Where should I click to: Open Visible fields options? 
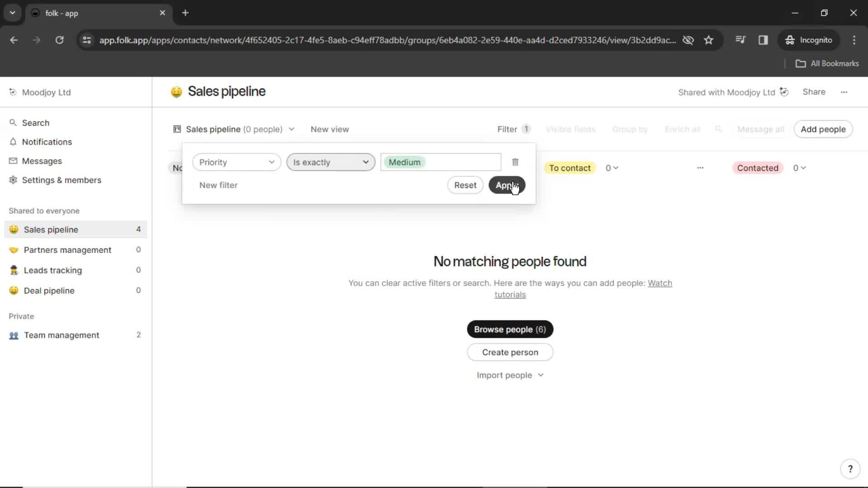click(x=571, y=129)
